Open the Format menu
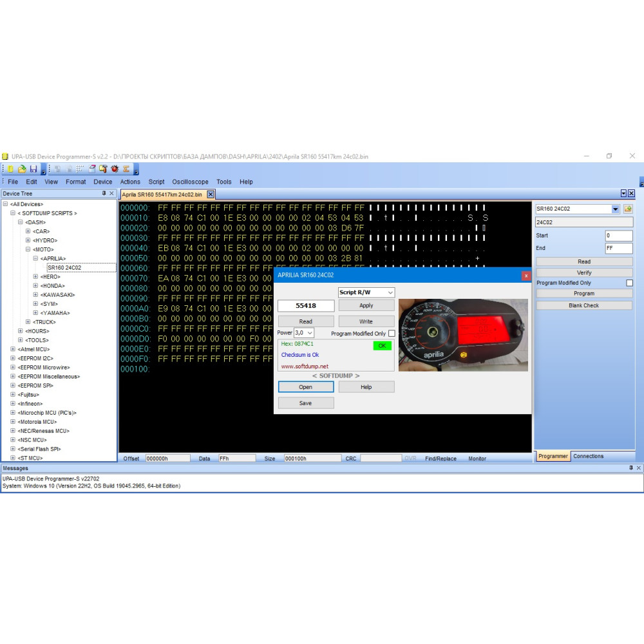The height and width of the screenshot is (644, 644). point(75,182)
